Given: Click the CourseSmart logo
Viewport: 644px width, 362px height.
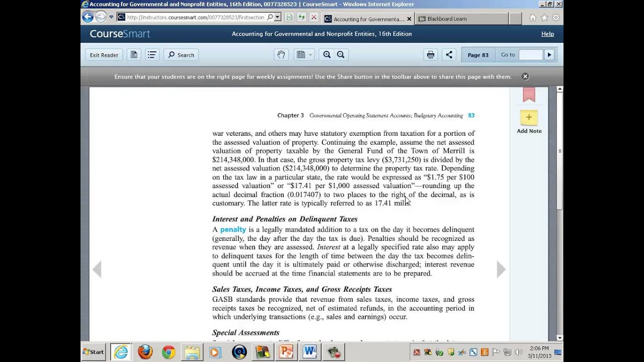Looking at the screenshot, I should [x=120, y=34].
